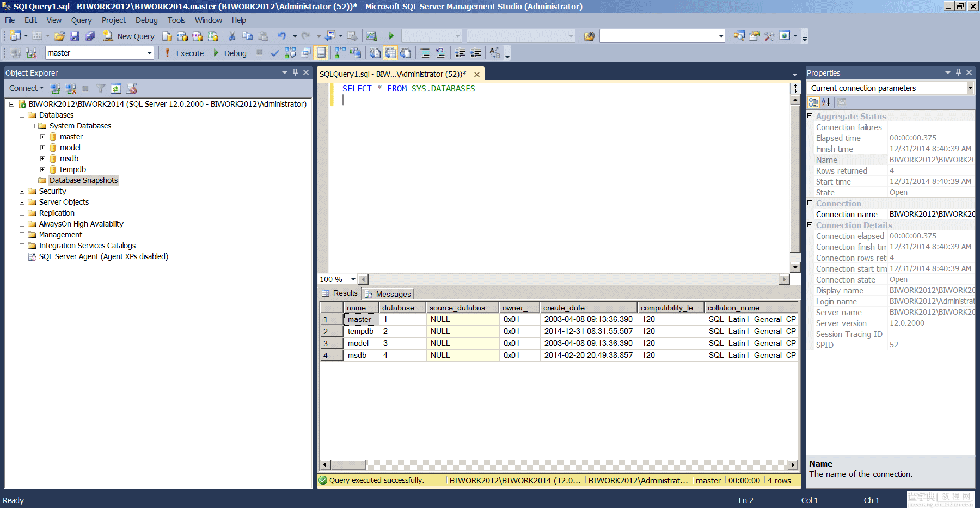Image resolution: width=980 pixels, height=508 pixels.
Task: Parse the query with the checkmark icon
Action: 275,53
